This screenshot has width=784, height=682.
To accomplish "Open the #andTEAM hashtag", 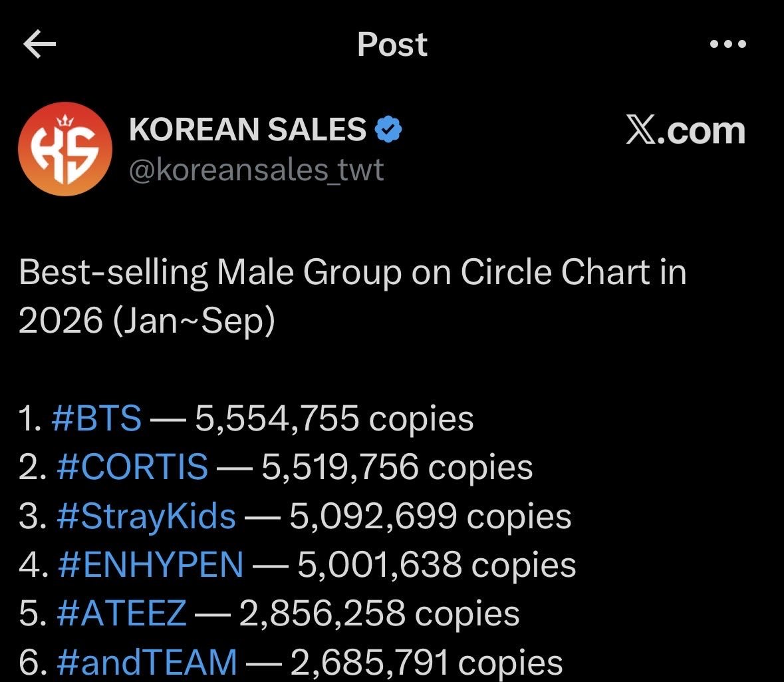I will coord(147,662).
